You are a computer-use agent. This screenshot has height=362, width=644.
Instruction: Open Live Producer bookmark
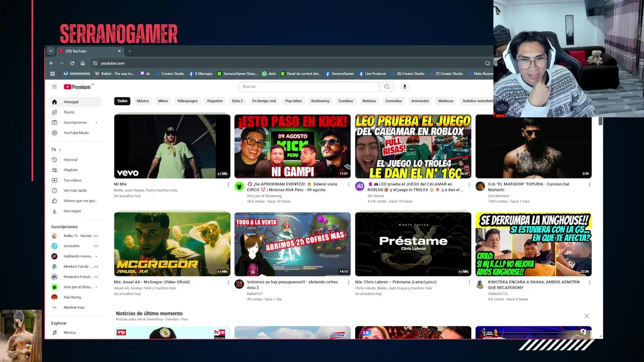(372, 74)
